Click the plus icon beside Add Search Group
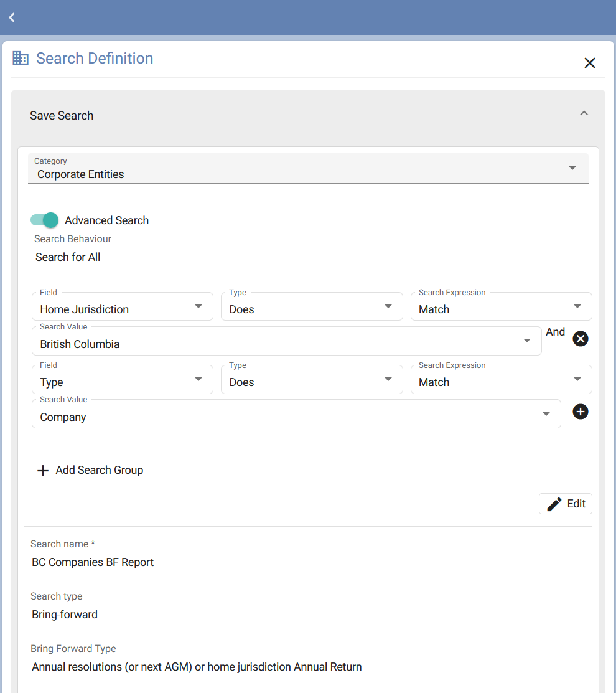This screenshot has width=616, height=693. [x=43, y=471]
